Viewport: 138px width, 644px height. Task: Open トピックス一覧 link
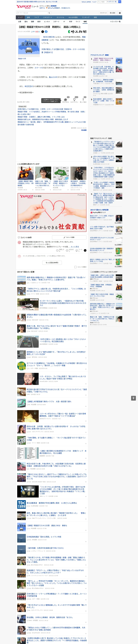[115, 21]
